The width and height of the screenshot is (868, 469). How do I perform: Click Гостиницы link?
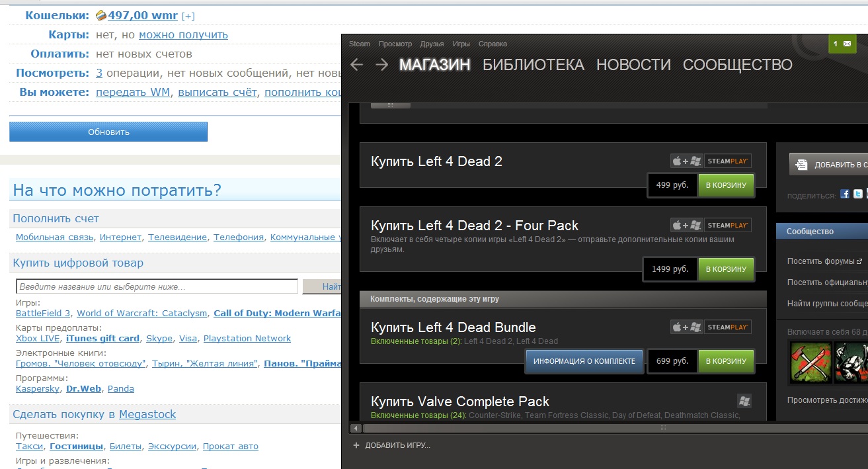(76, 446)
